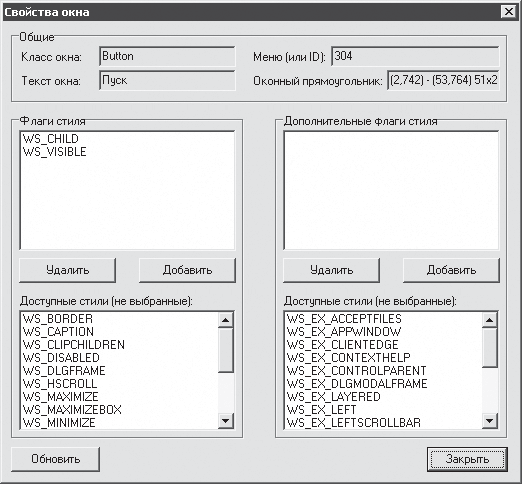Click the Оконный прямоугольник coordinates field
Screen dimensions: 522x484
point(443,80)
